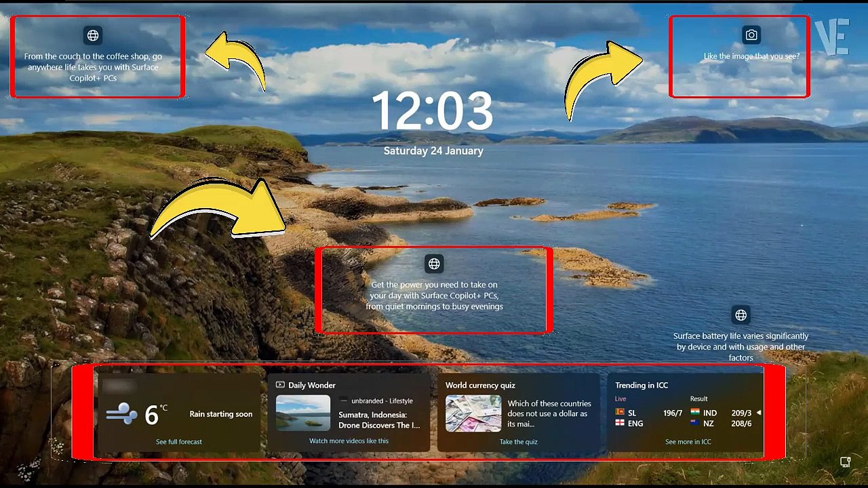Click the small arrow beside 209/3
Image resolution: width=868 pixels, height=488 pixels.
tap(759, 412)
